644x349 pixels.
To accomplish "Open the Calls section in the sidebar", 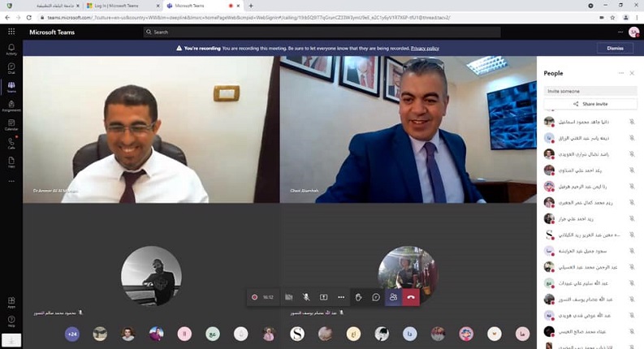I will pyautogui.click(x=11, y=144).
